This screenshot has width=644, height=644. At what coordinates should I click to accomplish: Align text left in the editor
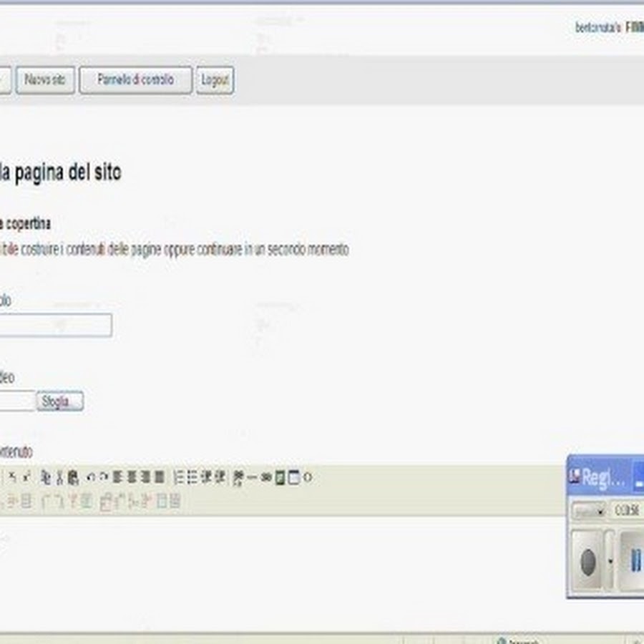tap(118, 478)
